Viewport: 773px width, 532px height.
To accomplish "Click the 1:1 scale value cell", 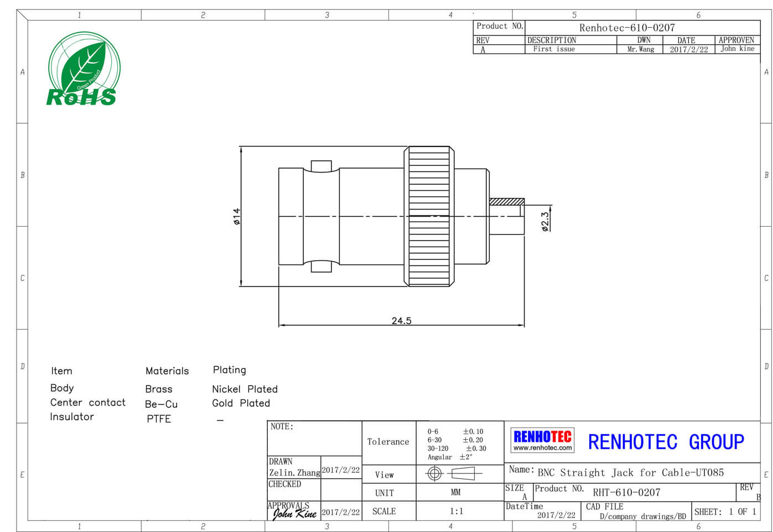I will pos(456,512).
